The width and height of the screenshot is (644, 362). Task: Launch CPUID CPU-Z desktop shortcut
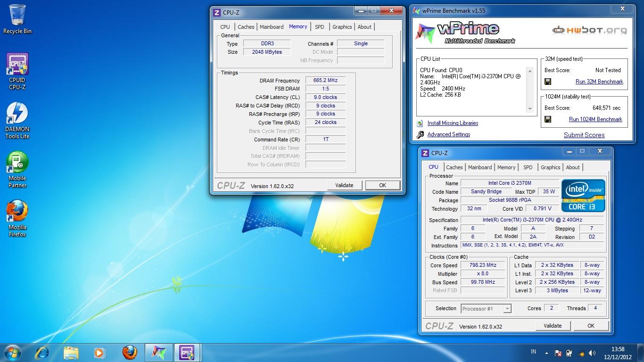coord(17,71)
